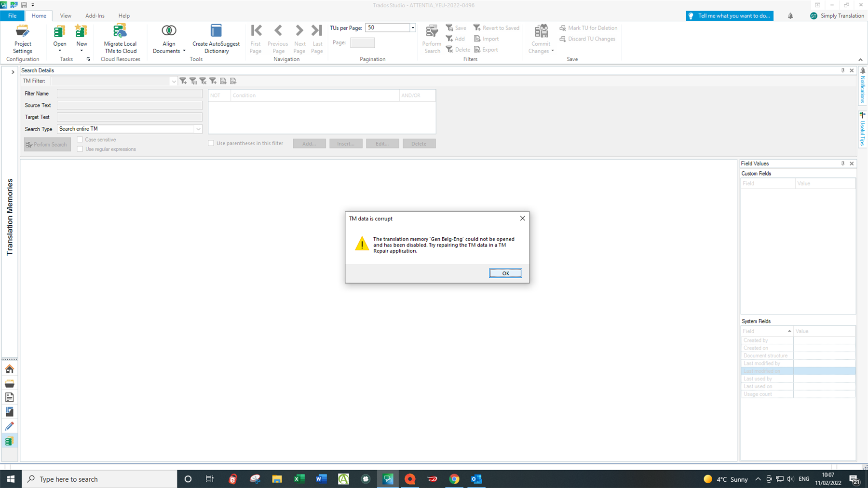Image resolution: width=868 pixels, height=488 pixels.
Task: Expand the New button dropdown arrow
Action: (81, 51)
